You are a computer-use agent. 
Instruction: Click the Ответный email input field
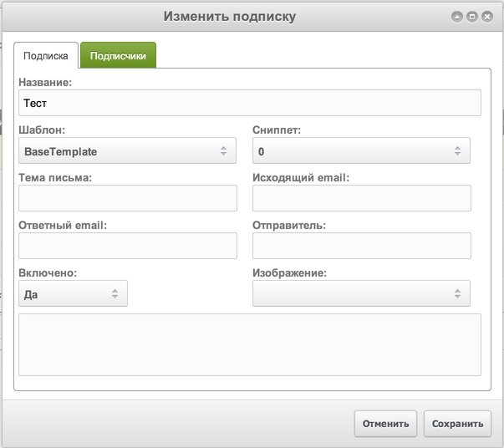(x=128, y=246)
